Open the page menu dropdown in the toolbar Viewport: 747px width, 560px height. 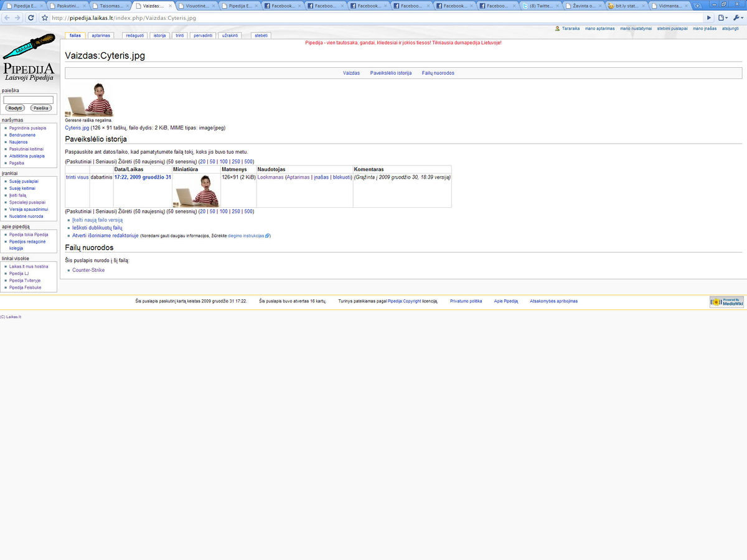coord(722,17)
